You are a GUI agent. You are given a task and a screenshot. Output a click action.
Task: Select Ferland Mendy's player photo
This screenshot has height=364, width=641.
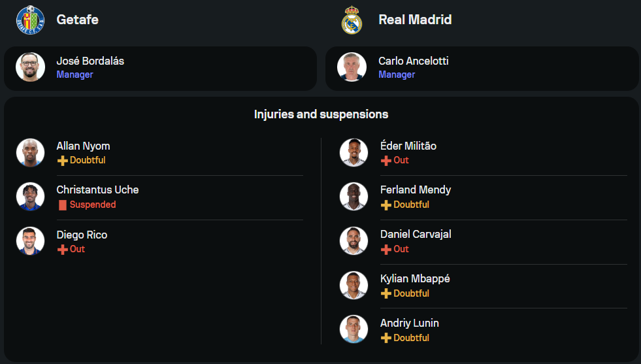tap(354, 197)
